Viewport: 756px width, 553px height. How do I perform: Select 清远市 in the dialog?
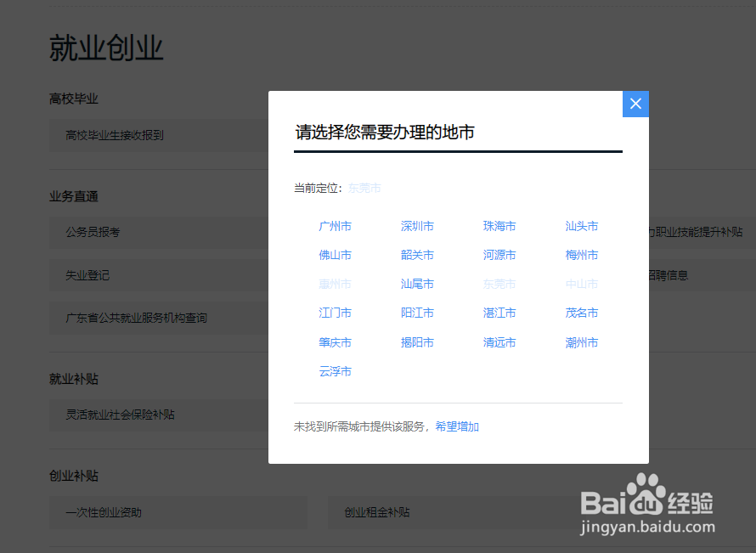click(499, 341)
